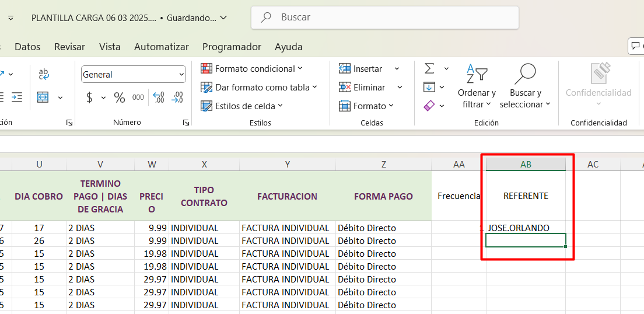
Task: Click the accounting currency format icon
Action: click(89, 97)
